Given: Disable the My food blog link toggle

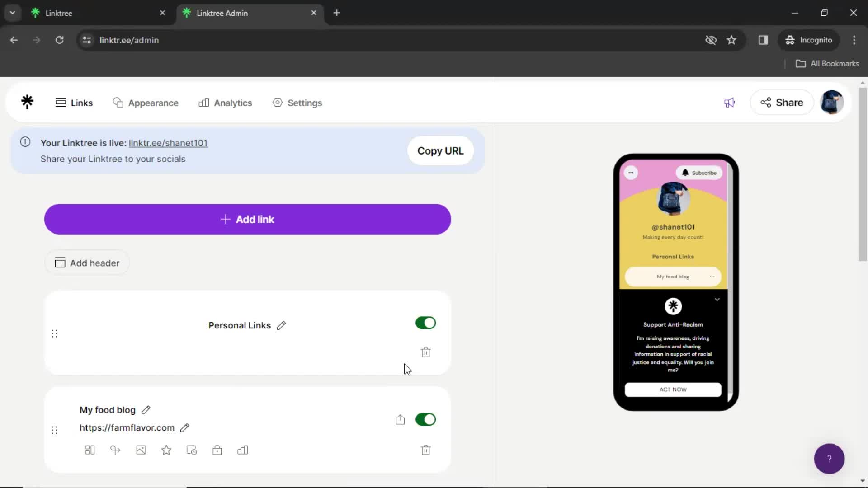Looking at the screenshot, I should tap(426, 419).
